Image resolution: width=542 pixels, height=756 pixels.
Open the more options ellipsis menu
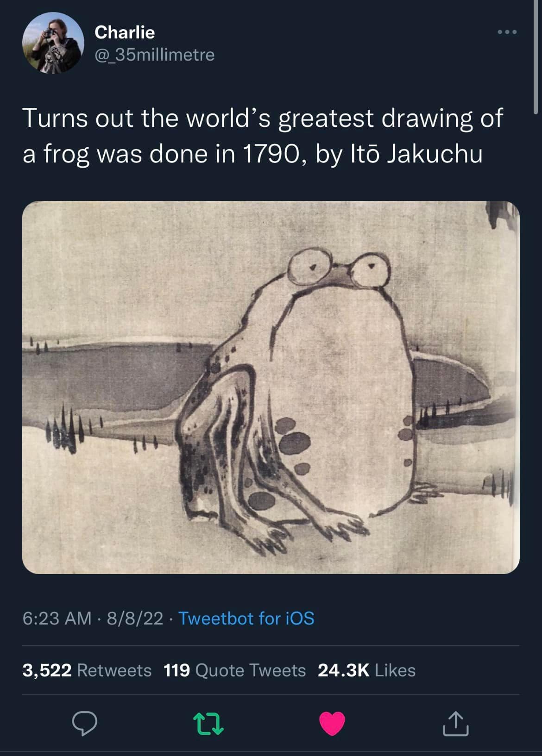coord(507,32)
